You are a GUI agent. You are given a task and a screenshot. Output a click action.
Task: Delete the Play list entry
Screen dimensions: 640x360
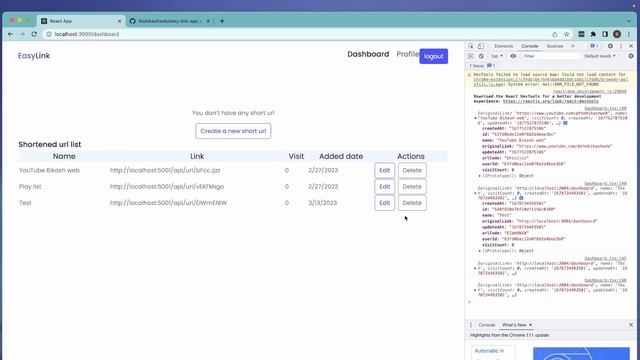412,187
